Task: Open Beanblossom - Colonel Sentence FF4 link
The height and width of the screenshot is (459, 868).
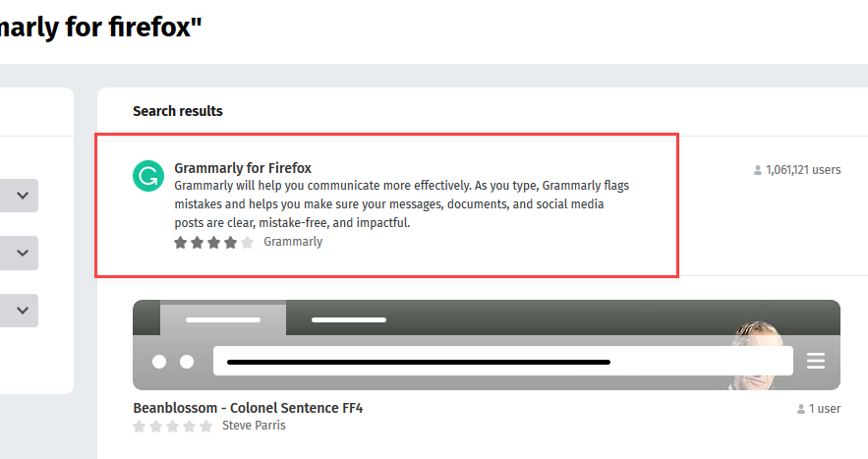Action: click(x=248, y=408)
